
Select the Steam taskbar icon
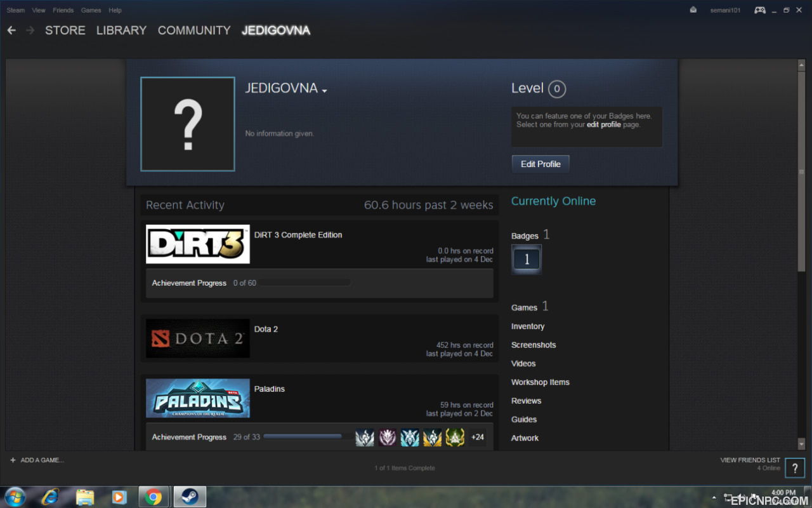[188, 497]
